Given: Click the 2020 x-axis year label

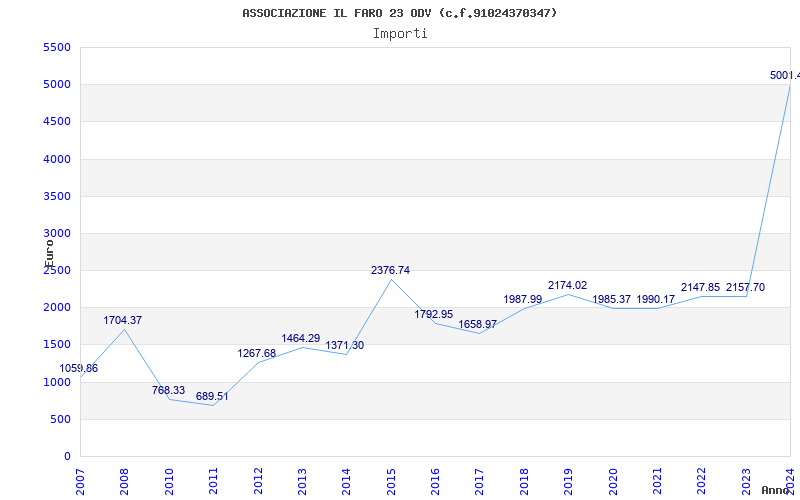Looking at the screenshot, I should 613,482.
